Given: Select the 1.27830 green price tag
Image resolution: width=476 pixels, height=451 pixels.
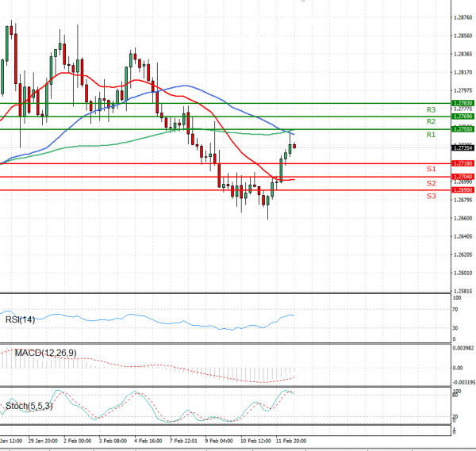Looking at the screenshot, I should [x=463, y=103].
